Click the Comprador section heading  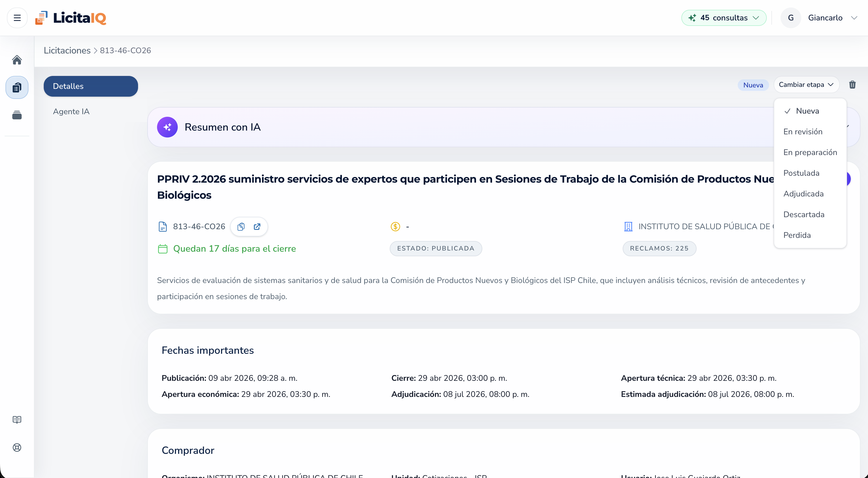click(188, 450)
